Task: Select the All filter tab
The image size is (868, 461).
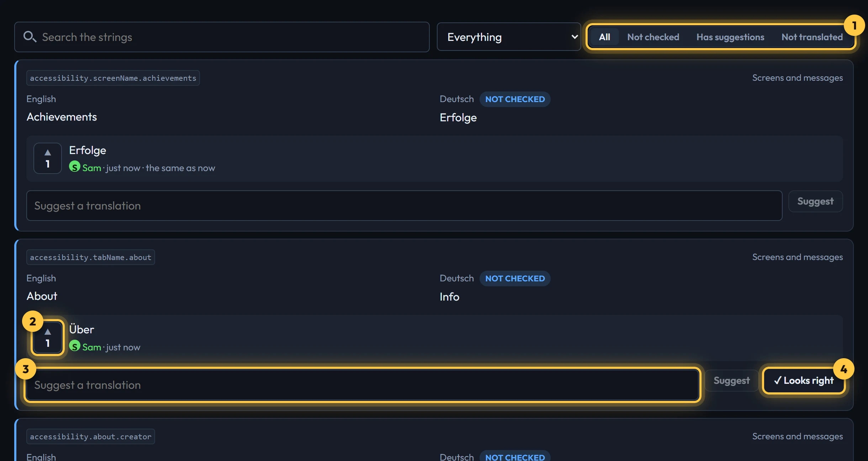Action: [x=604, y=37]
